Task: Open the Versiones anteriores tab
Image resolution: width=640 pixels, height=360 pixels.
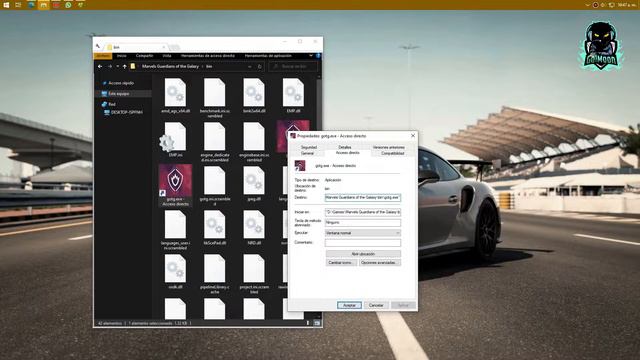Action: tap(389, 147)
